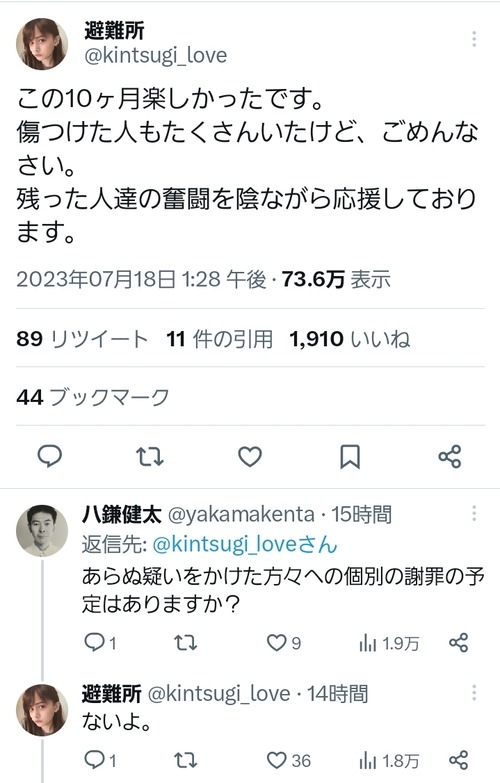Retweet the main tweet

click(x=150, y=456)
